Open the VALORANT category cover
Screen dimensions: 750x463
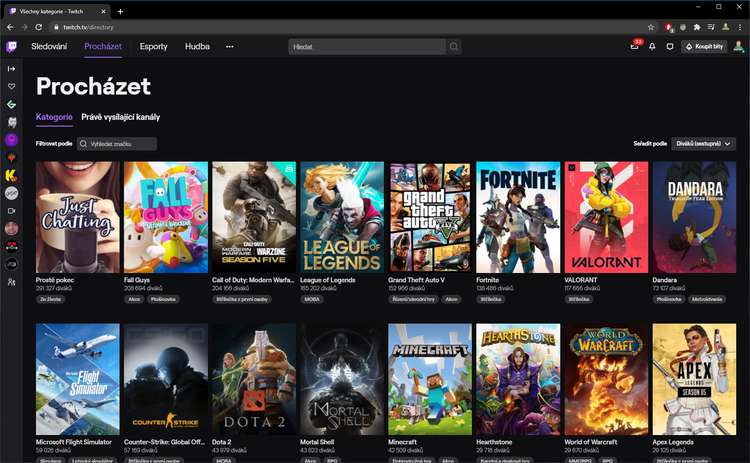pos(606,217)
